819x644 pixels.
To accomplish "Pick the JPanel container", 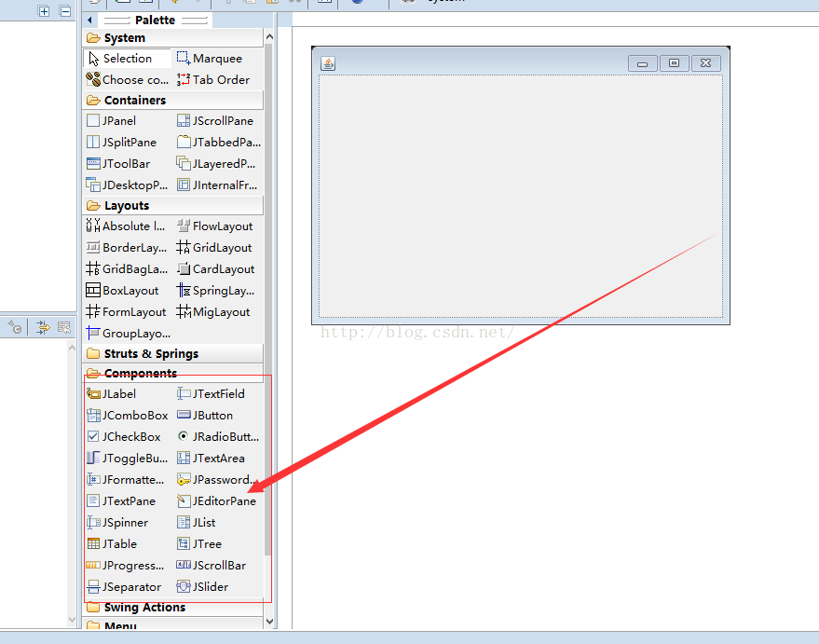I will (x=111, y=120).
